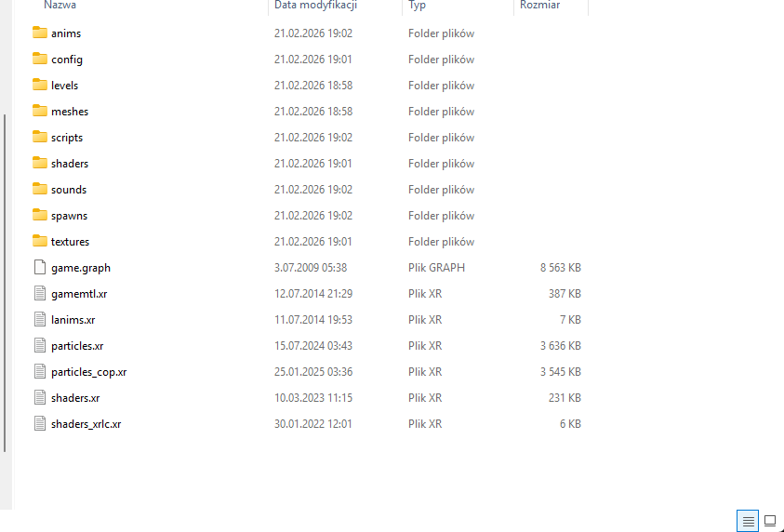Sort by Rozmiar column header
784x532 pixels.
540,6
